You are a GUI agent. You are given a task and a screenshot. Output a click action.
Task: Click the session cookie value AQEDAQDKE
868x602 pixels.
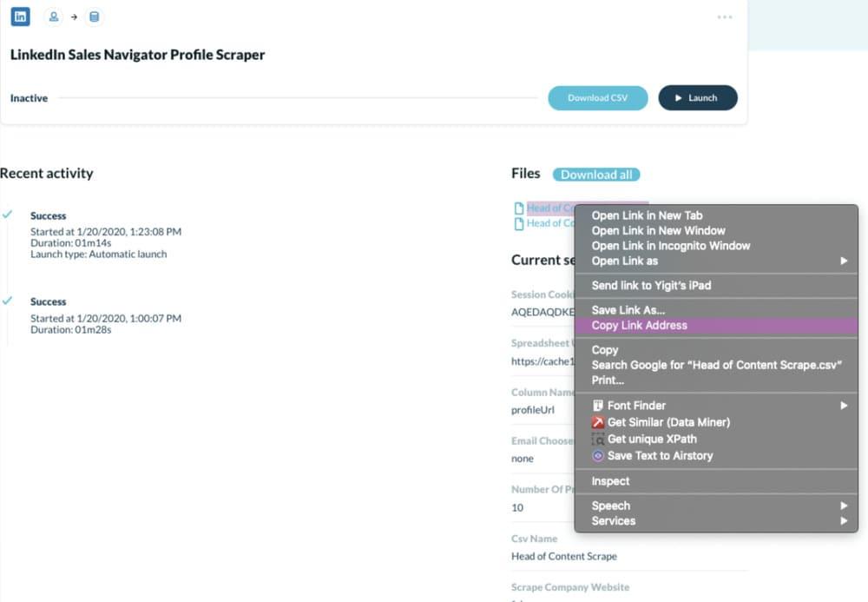click(x=543, y=312)
